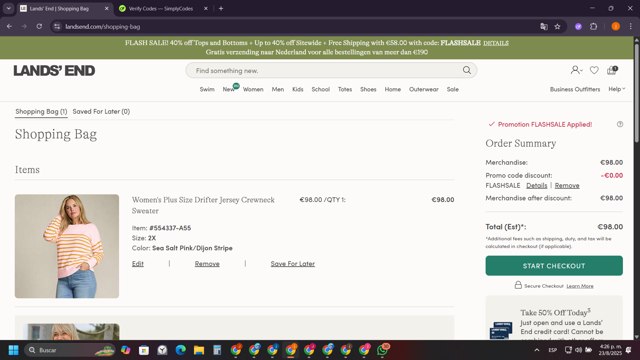Select the Saved For Later (0) tab

pos(101,111)
